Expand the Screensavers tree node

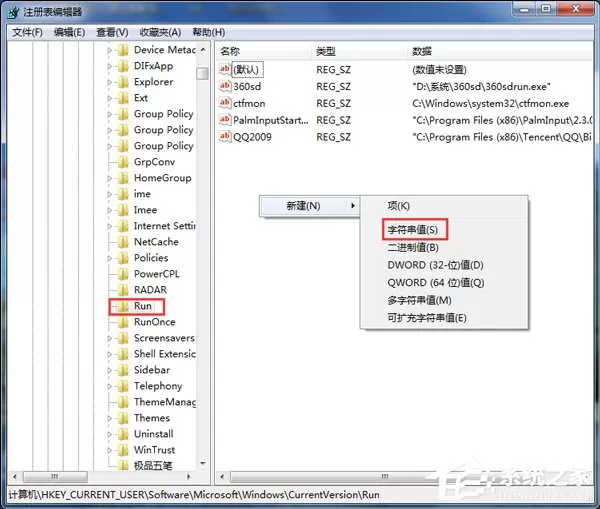tap(109, 338)
